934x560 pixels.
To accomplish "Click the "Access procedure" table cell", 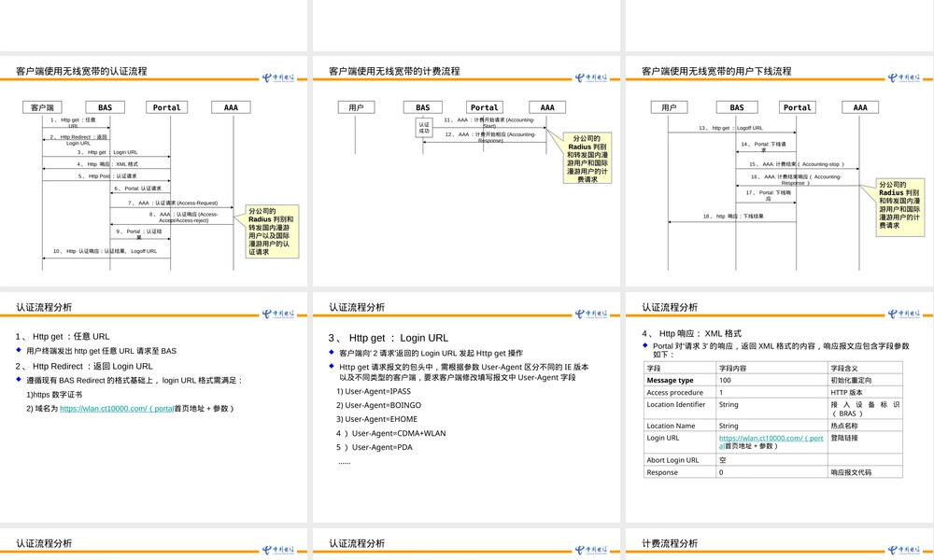I will click(x=680, y=393).
